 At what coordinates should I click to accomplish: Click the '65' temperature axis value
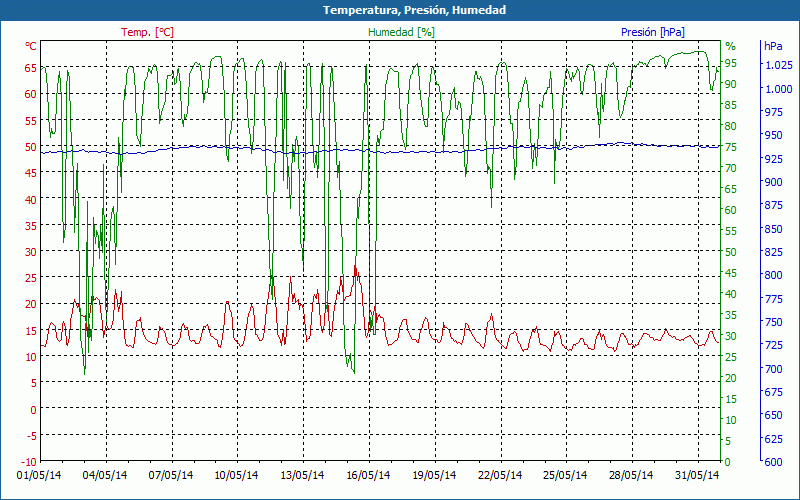click(x=31, y=68)
